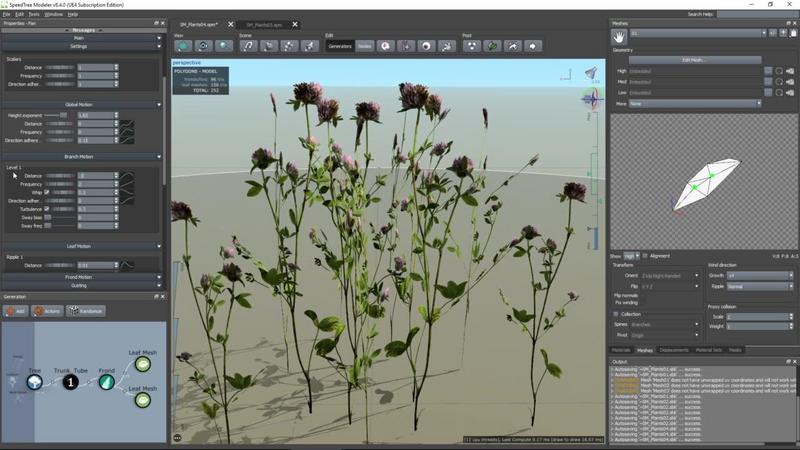Toggle the Turbulence checkbox
Image resolution: width=800 pixels, height=450 pixels.
click(47, 209)
